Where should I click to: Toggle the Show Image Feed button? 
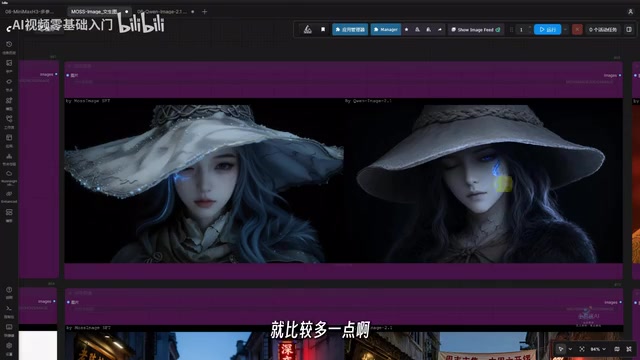coord(476,29)
